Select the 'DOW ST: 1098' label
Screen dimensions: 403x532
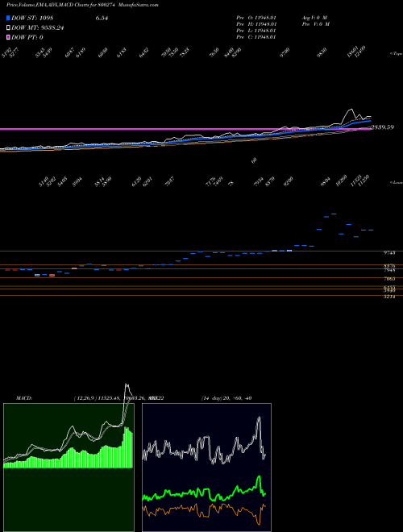pos(32,18)
